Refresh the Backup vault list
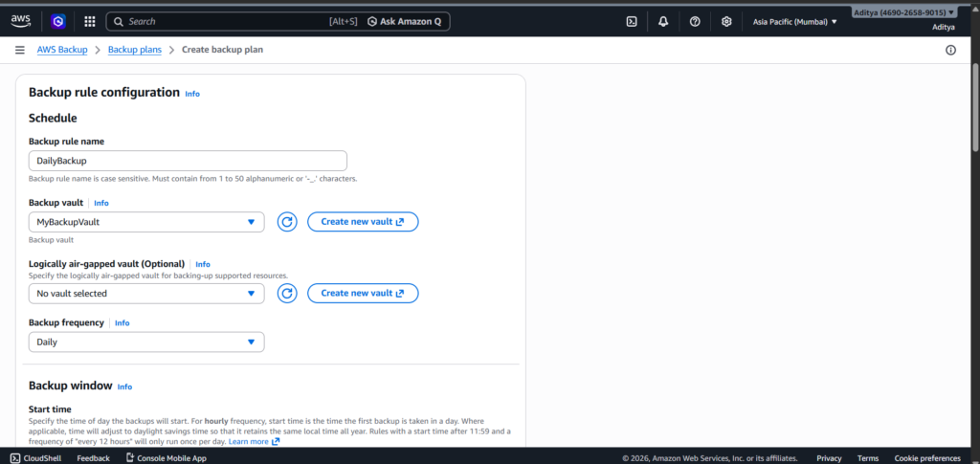Viewport: 980px width, 464px height. coord(287,222)
